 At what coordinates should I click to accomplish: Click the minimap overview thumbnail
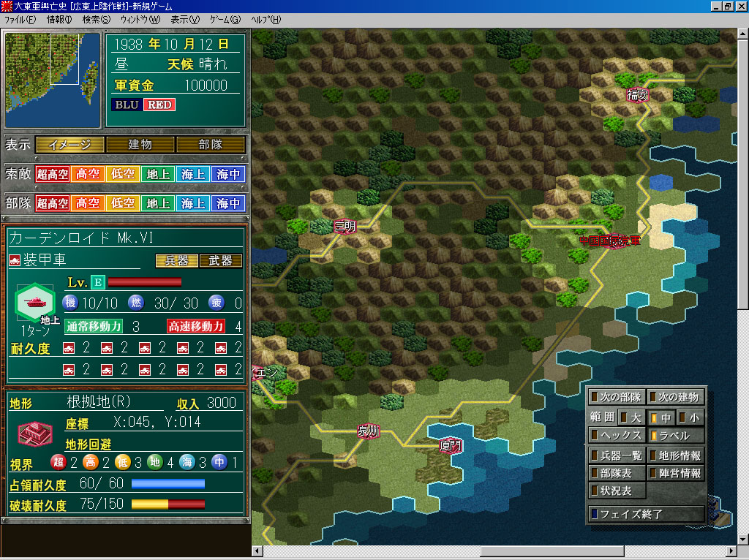tap(52, 79)
